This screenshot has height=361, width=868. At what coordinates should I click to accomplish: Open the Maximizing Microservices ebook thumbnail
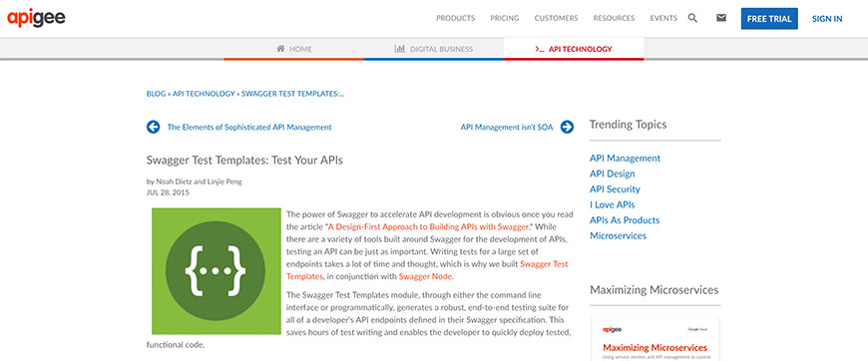coord(655,339)
